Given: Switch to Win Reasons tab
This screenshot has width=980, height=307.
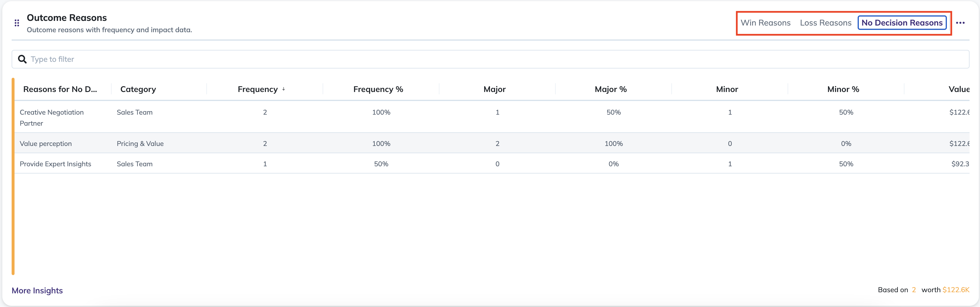Looking at the screenshot, I should [x=766, y=23].
